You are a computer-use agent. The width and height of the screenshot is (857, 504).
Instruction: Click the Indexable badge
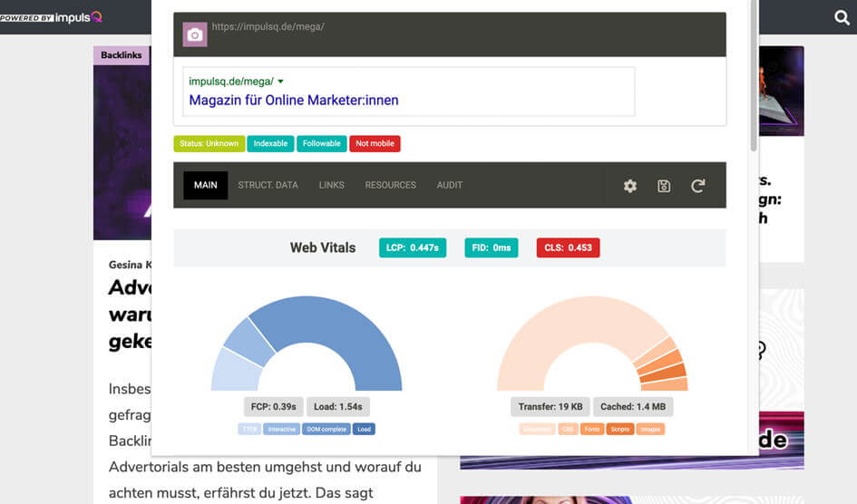pyautogui.click(x=270, y=143)
